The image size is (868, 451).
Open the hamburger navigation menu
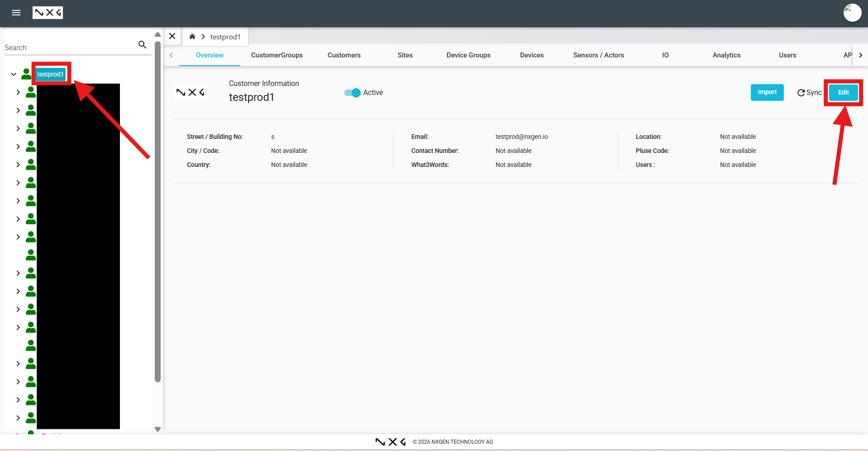click(x=16, y=13)
